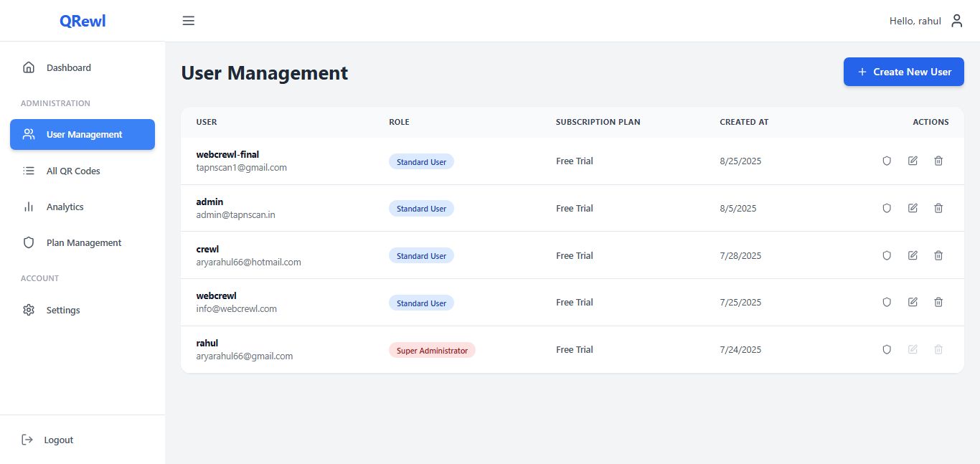Click the shield icon in rahul's row
The width and height of the screenshot is (980, 464).
(x=887, y=349)
